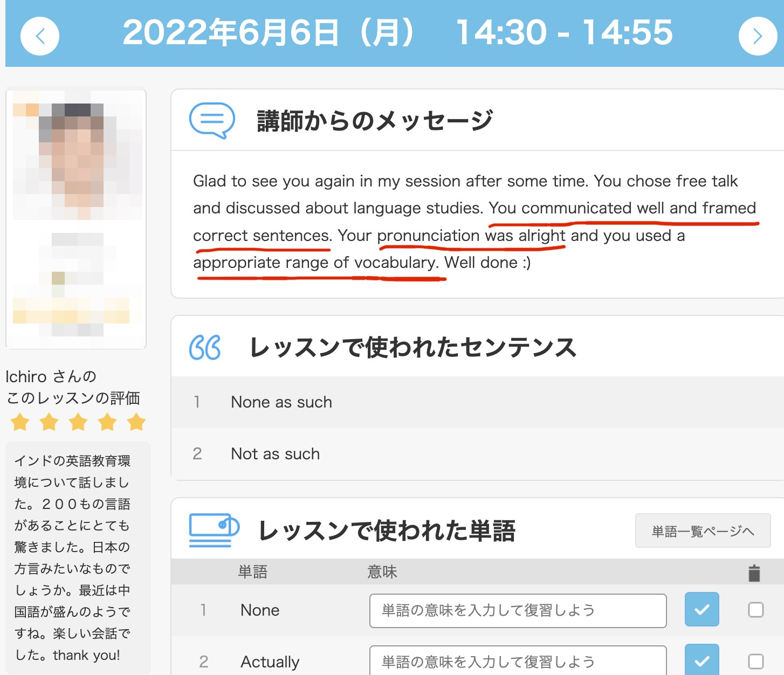Viewport: 784px width, 675px height.
Task: Select meaning field for the word 'Actually'
Action: click(x=518, y=660)
